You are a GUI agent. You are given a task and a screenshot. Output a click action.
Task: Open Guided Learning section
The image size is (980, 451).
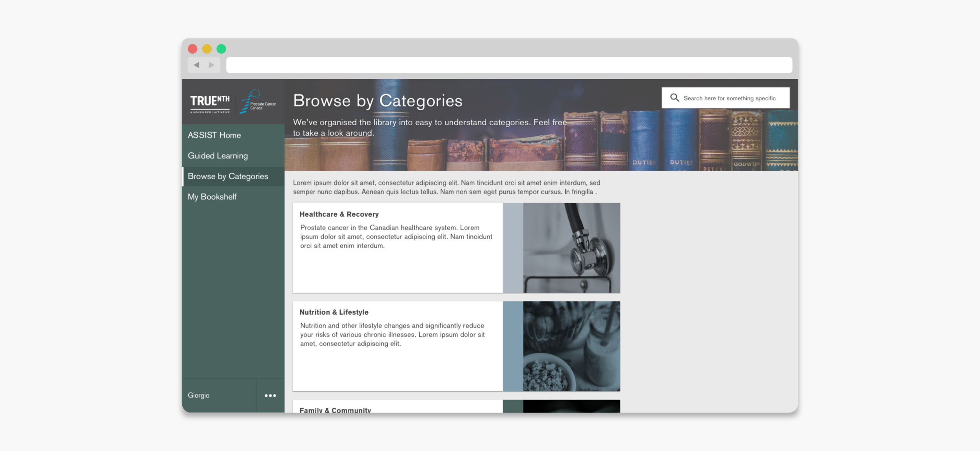218,156
